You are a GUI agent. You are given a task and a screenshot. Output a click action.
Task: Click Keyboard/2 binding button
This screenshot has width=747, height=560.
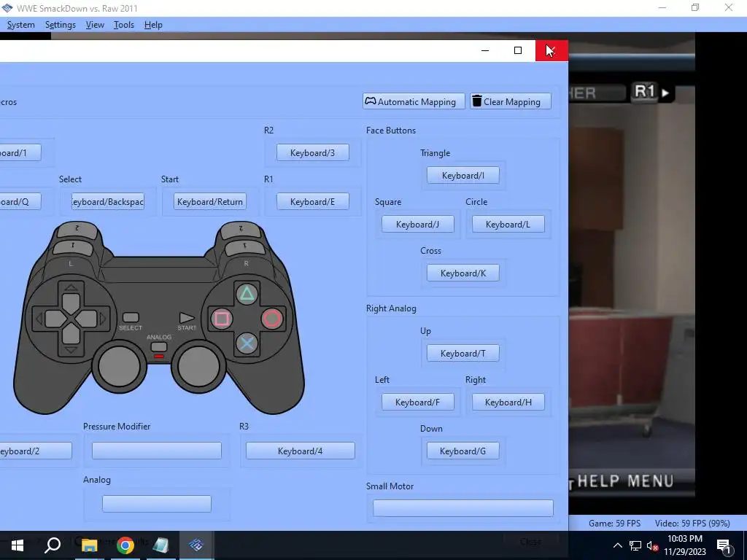pyautogui.click(x=35, y=451)
